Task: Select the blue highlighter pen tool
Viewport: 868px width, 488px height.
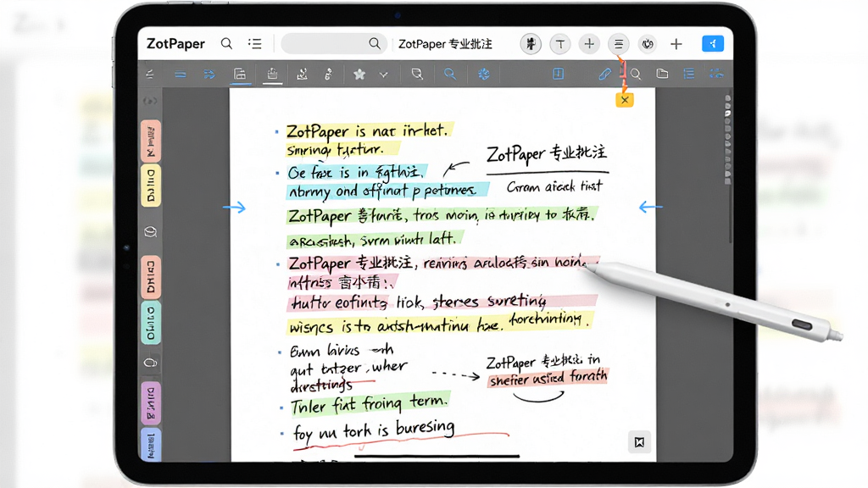Action: click(604, 75)
